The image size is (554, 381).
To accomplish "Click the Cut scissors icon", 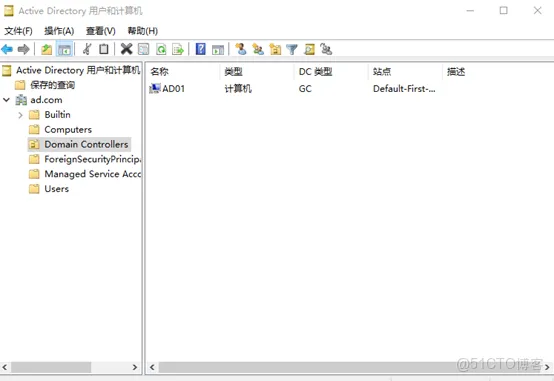I will pyautogui.click(x=87, y=49).
